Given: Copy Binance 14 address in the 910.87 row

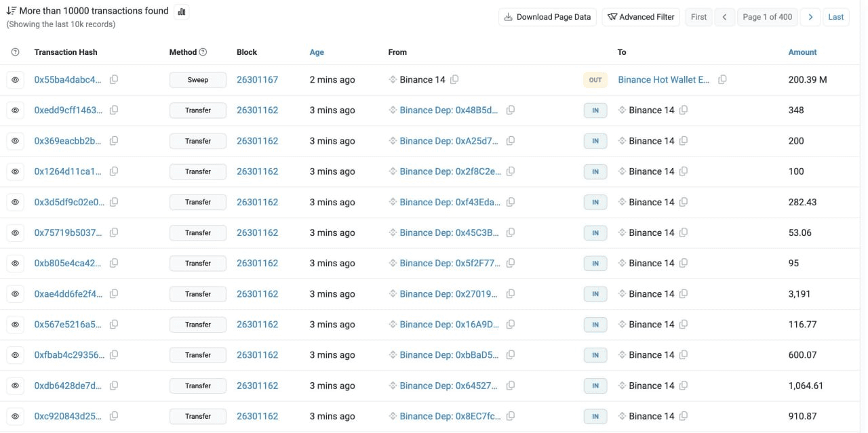Looking at the screenshot, I should [684, 416].
